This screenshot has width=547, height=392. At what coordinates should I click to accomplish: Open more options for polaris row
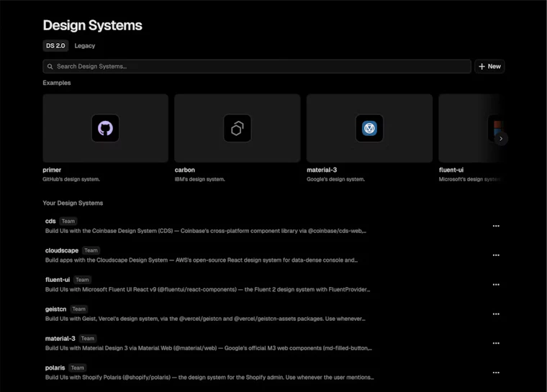[496, 373]
